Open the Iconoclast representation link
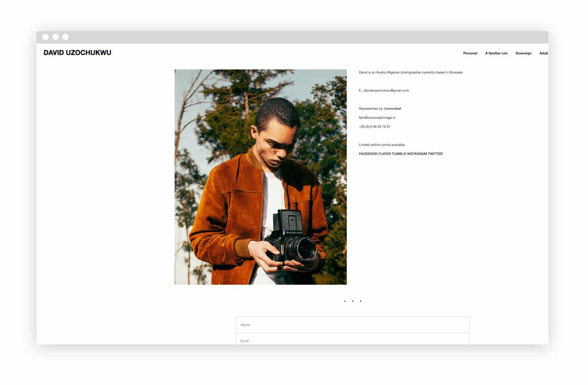Screen dimensions: 588x385 pyautogui.click(x=393, y=109)
